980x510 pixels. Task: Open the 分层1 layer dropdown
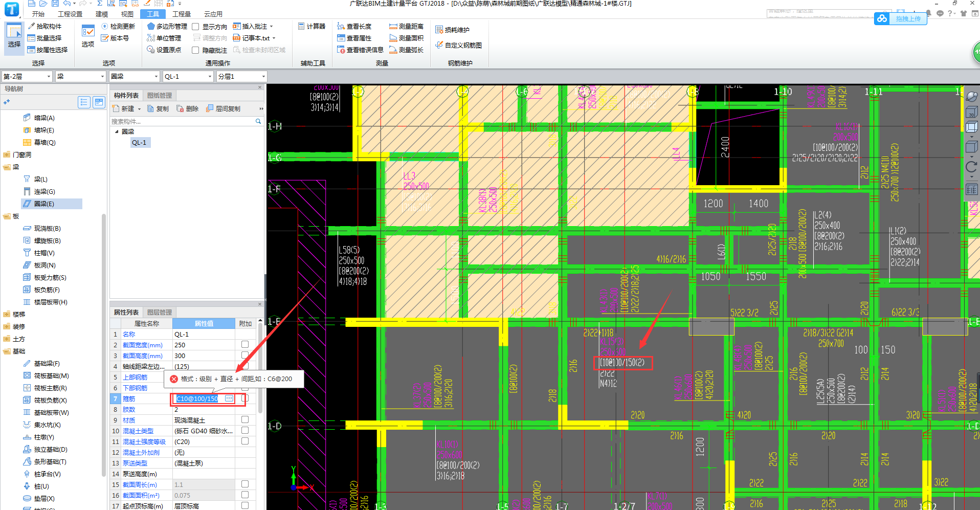[x=242, y=76]
